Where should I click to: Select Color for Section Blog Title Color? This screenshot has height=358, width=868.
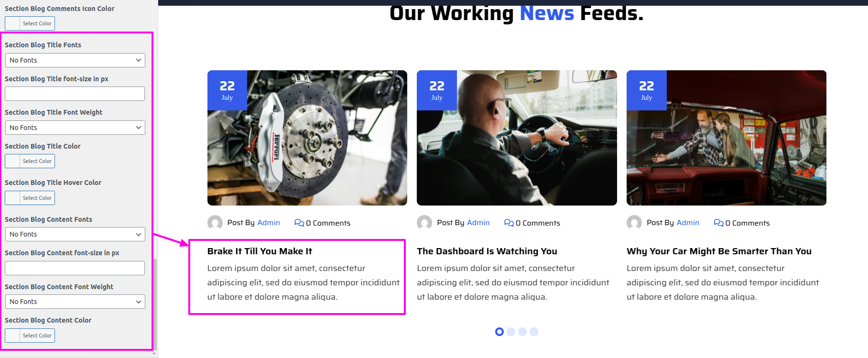pos(30,161)
